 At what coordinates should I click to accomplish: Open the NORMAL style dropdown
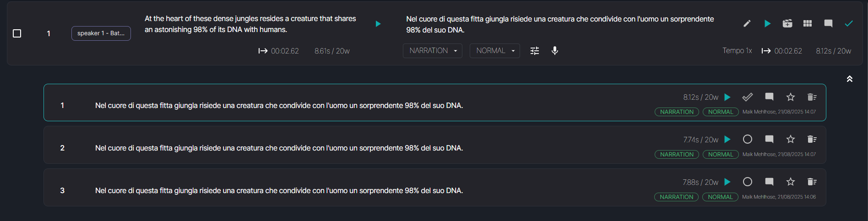[495, 51]
